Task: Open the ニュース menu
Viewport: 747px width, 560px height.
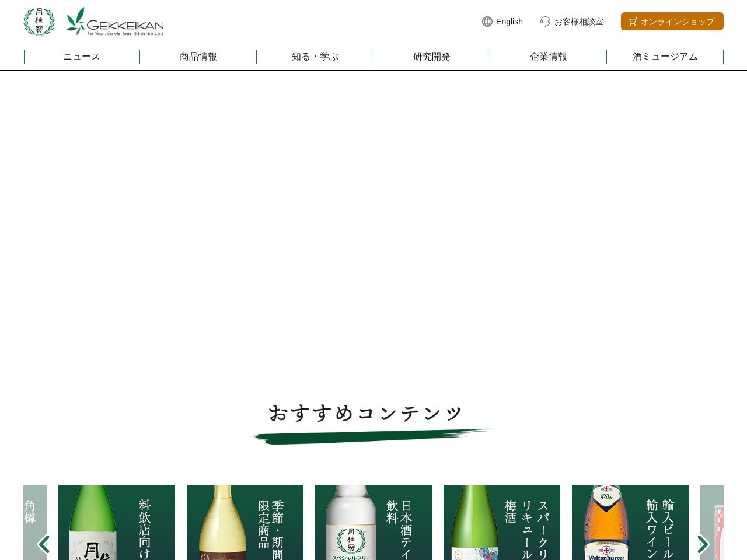Action: (82, 57)
